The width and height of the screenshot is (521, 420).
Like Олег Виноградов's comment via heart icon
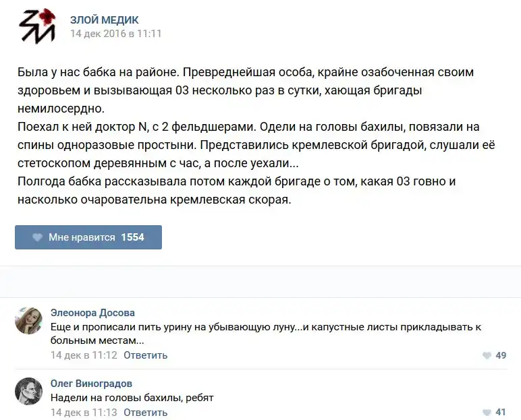(487, 413)
